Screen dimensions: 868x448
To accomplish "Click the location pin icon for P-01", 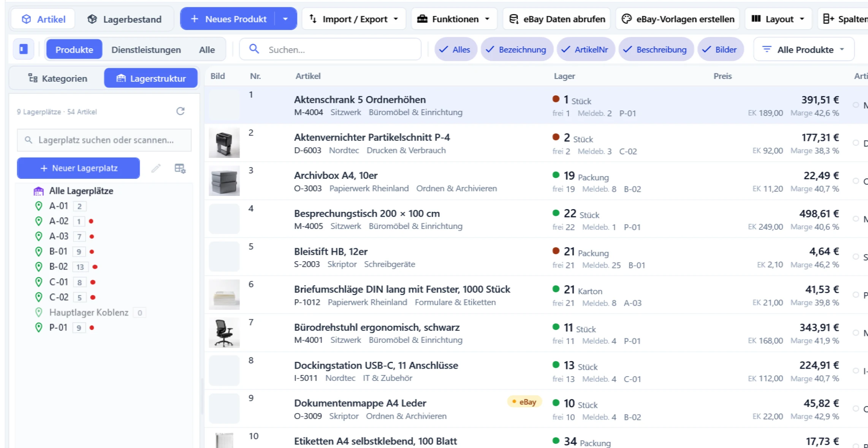I will (x=38, y=327).
